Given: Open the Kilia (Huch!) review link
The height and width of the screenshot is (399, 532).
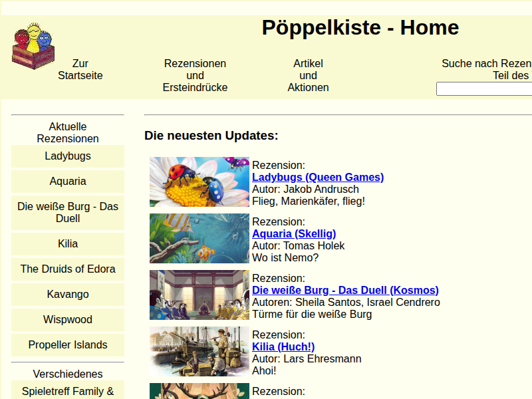Looking at the screenshot, I should (x=283, y=347).
